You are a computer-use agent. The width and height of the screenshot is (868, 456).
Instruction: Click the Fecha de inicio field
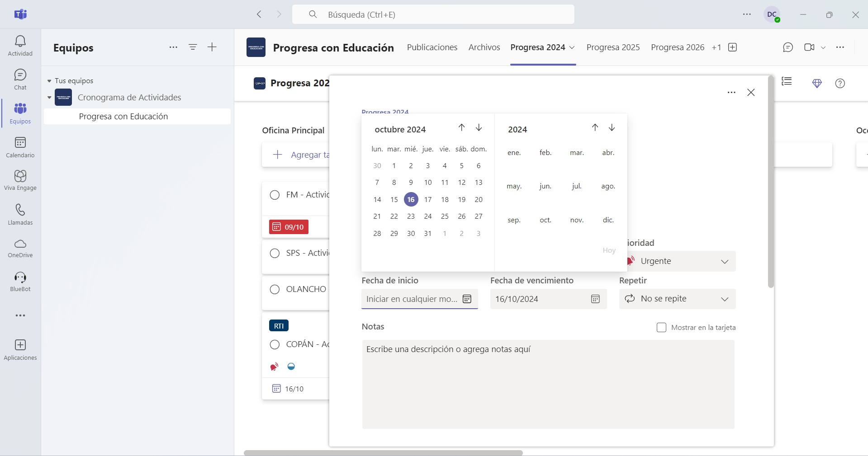[x=419, y=299]
